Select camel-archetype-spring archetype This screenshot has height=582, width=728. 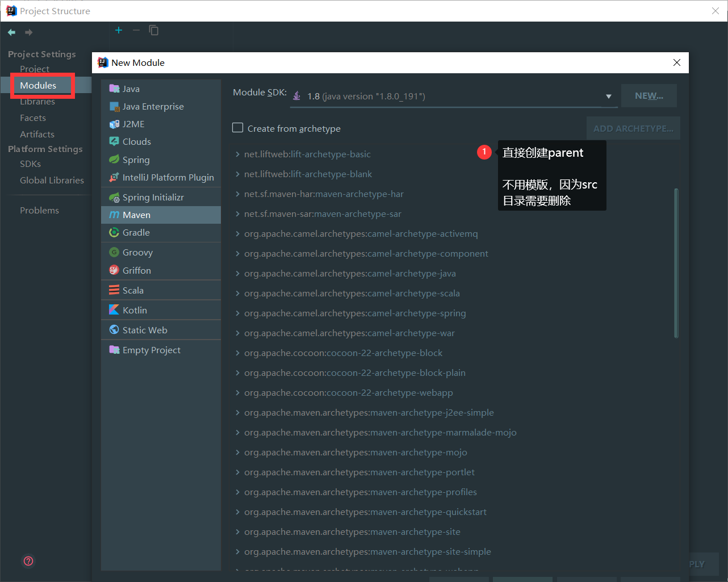pyautogui.click(x=355, y=313)
